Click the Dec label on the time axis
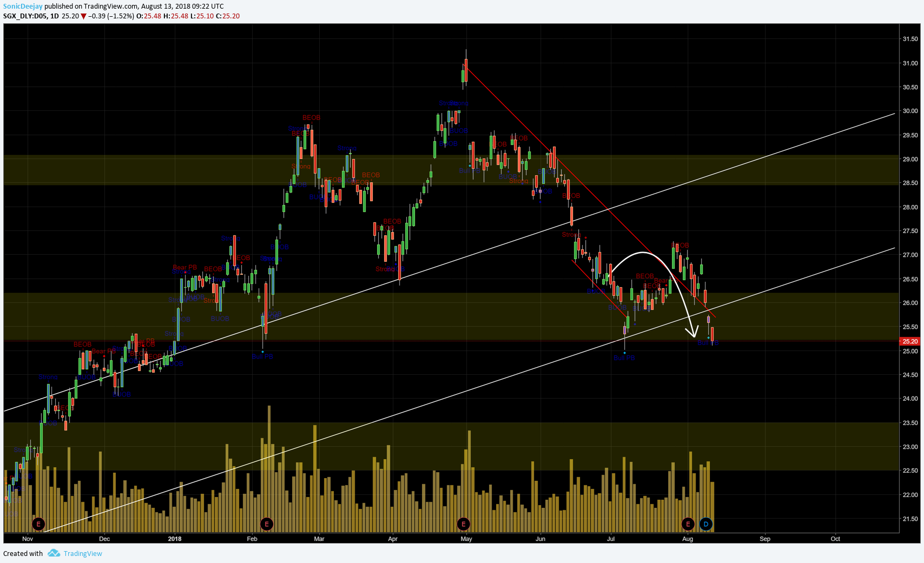Viewport: 924px width, 563px height. tap(104, 539)
